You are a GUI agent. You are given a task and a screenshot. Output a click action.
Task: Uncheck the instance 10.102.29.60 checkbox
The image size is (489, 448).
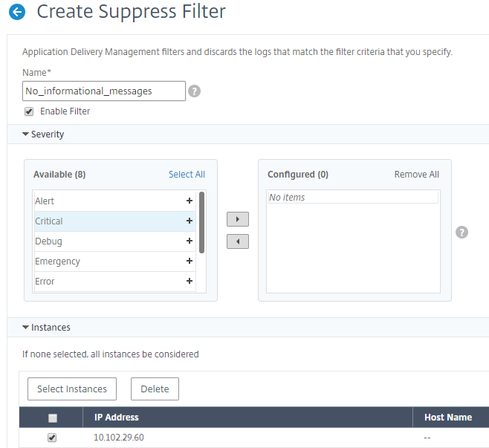click(52, 438)
